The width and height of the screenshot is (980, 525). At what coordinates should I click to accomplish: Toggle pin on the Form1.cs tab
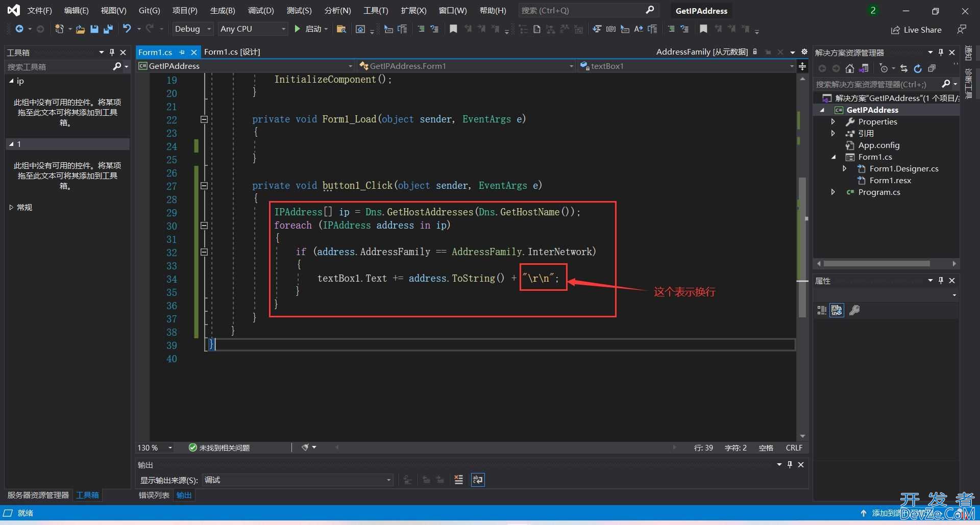[x=182, y=52]
